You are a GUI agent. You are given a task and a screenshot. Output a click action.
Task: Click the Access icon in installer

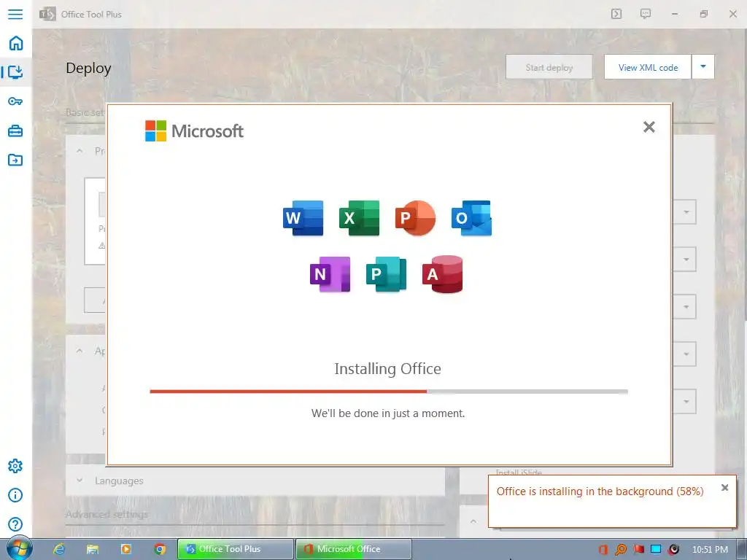[x=443, y=274]
